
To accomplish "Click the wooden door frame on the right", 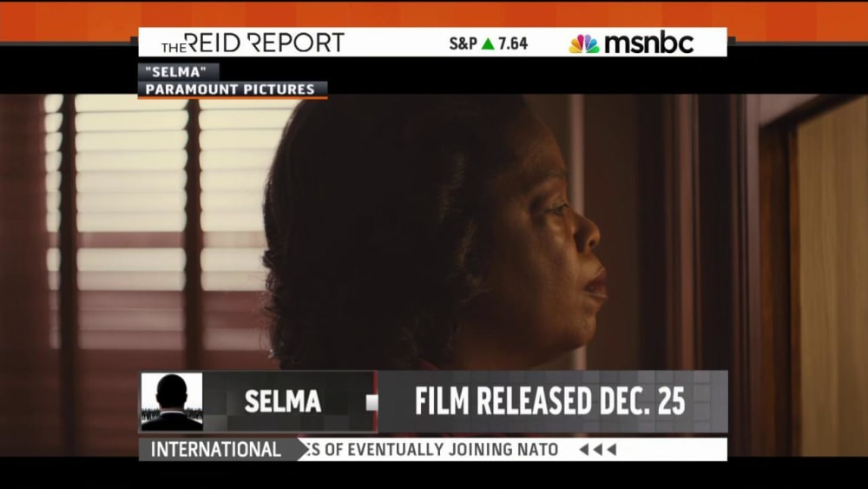I will (x=775, y=277).
